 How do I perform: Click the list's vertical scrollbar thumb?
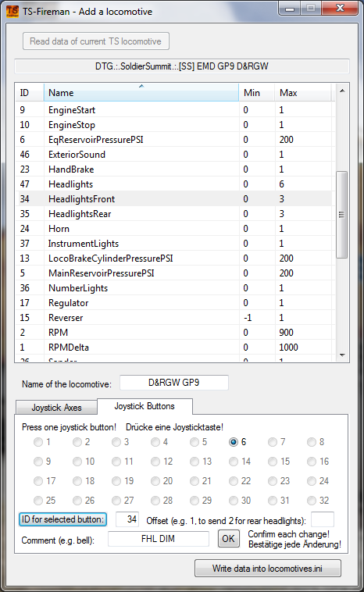(x=341, y=215)
